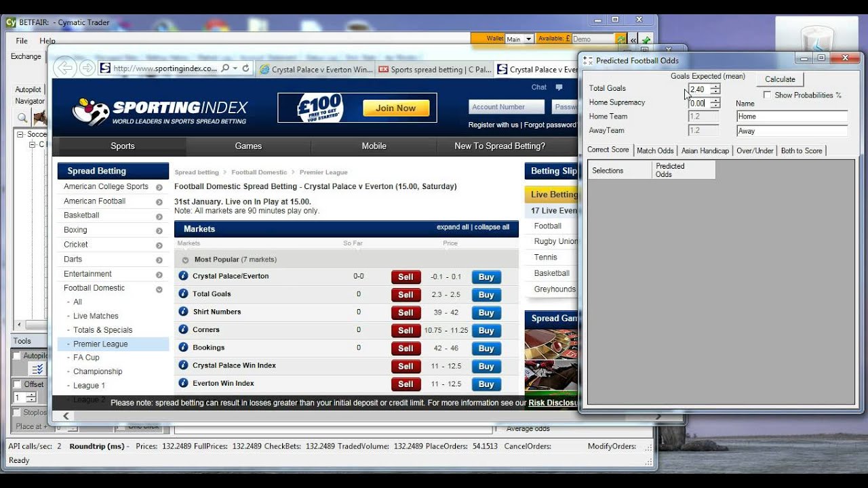Click info icon beside Crystal Palace Win Index
Viewport: 868px width, 488px height.
pos(183,365)
